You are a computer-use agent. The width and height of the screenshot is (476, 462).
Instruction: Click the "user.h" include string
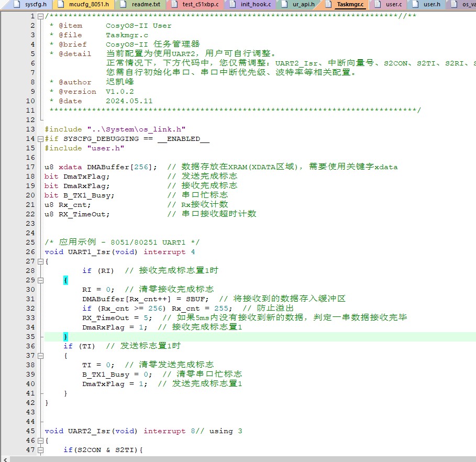point(106,148)
